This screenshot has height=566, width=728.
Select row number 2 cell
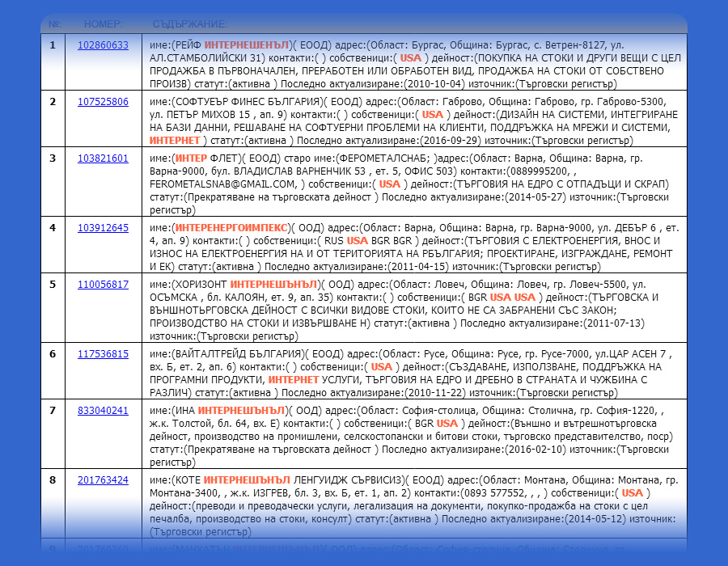pyautogui.click(x=53, y=118)
